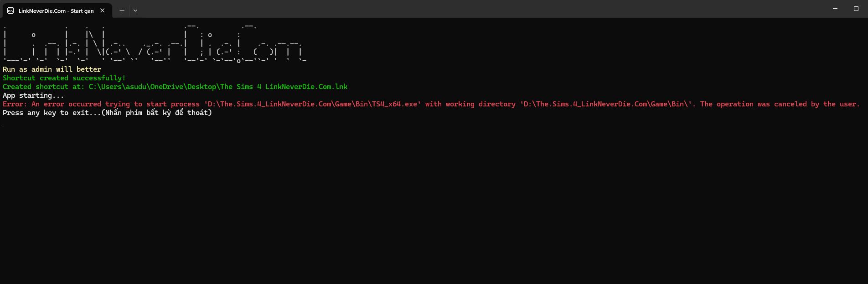Click the 'Created shortcut at:' label text
Screen dimensions: 868x284
click(x=44, y=87)
